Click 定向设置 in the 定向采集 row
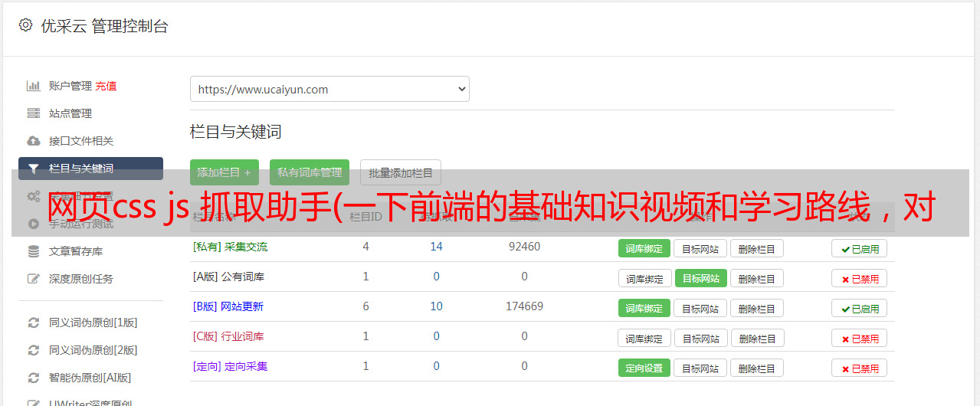The width and height of the screenshot is (980, 406). coord(644,368)
